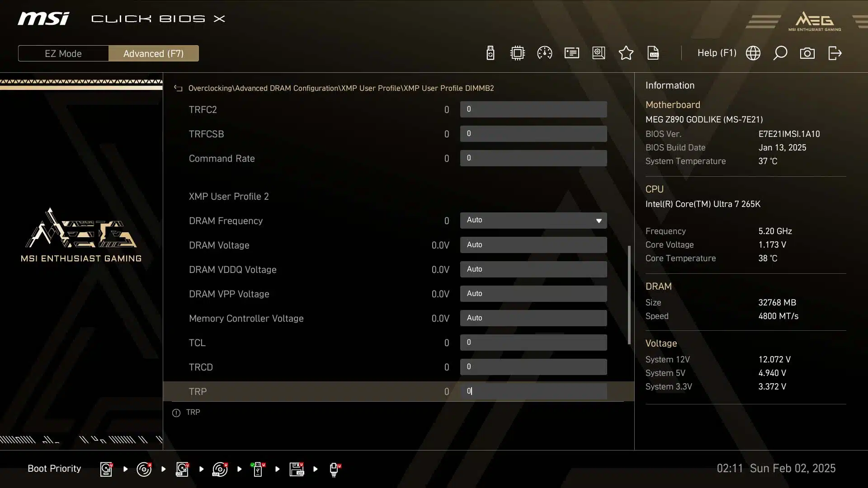The height and width of the screenshot is (488, 868).
Task: Click the breadcrumb path text
Action: coord(341,88)
